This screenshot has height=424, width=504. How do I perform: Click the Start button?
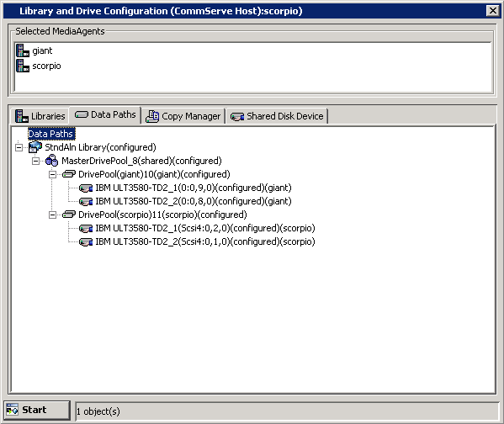click(x=37, y=410)
